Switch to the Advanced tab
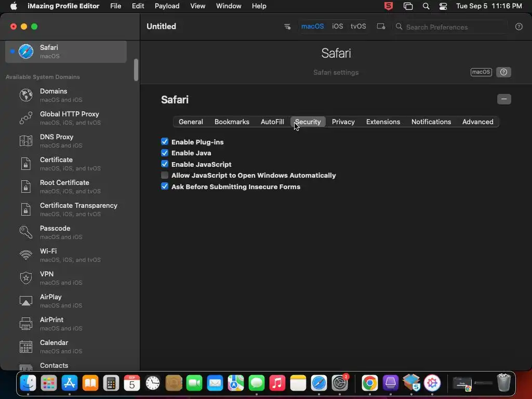The image size is (532, 399). [x=478, y=122]
